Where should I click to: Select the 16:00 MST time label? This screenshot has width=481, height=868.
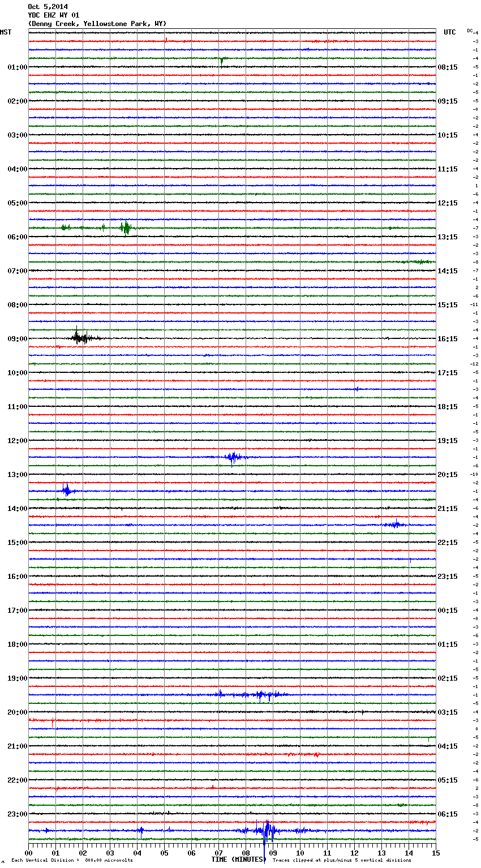[x=17, y=577]
